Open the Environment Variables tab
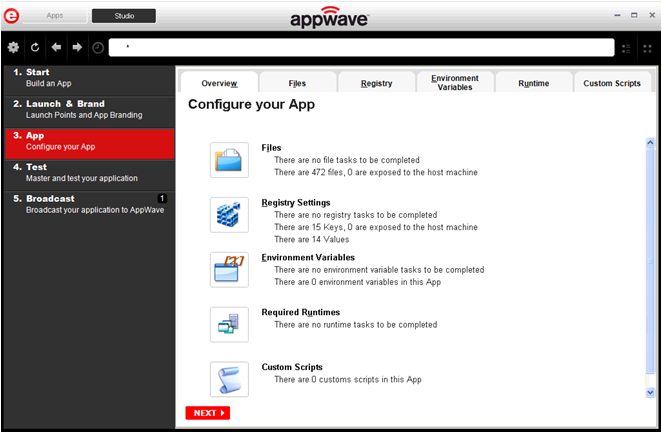This screenshot has height=433, width=662. point(455,82)
